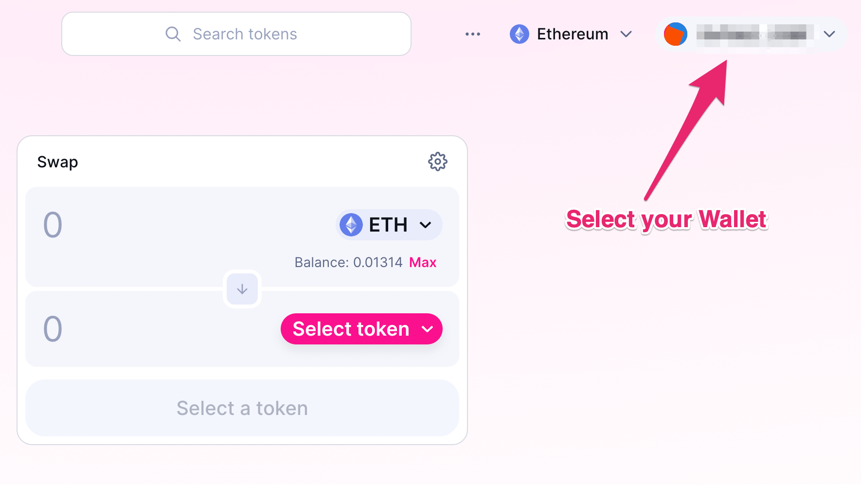Click Max to use full balance

coord(423,262)
